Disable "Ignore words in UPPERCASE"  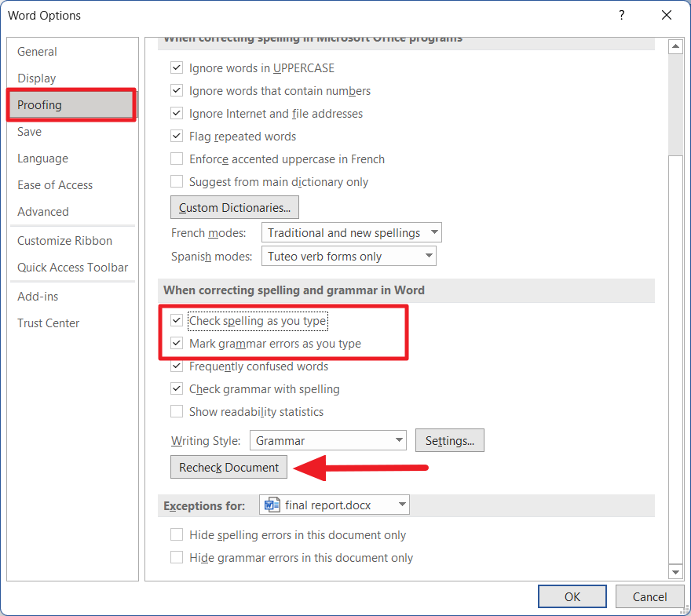[x=177, y=67]
